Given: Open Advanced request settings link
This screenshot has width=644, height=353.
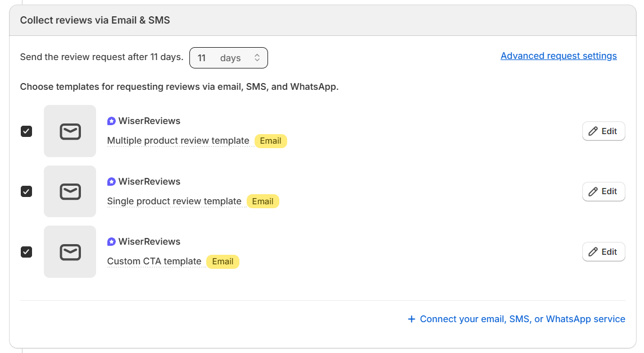Looking at the screenshot, I should 559,56.
